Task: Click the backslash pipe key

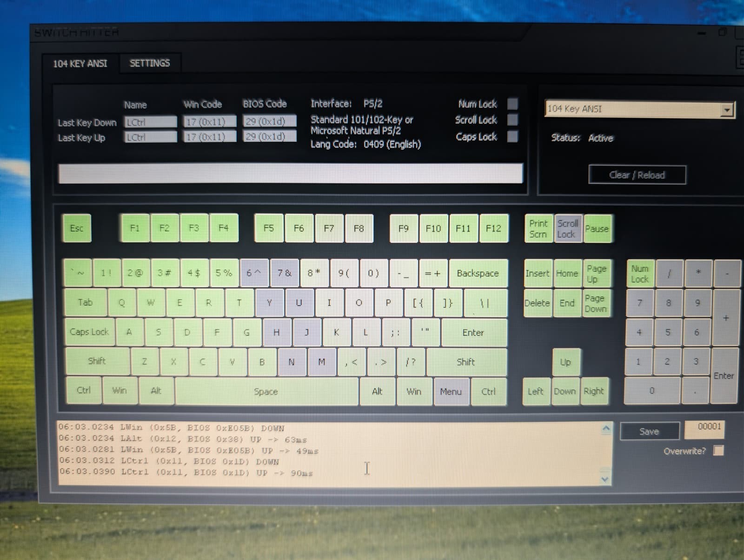Action: 485,303
